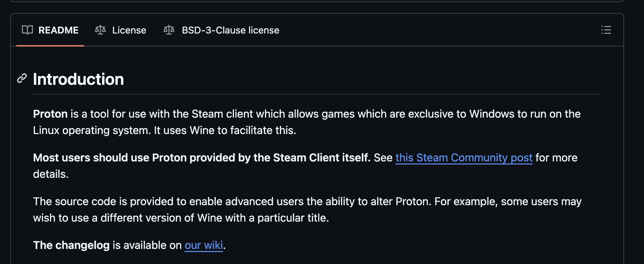Viewport: 644px width, 264px height.
Task: Switch to the License tab
Action: [x=129, y=30]
